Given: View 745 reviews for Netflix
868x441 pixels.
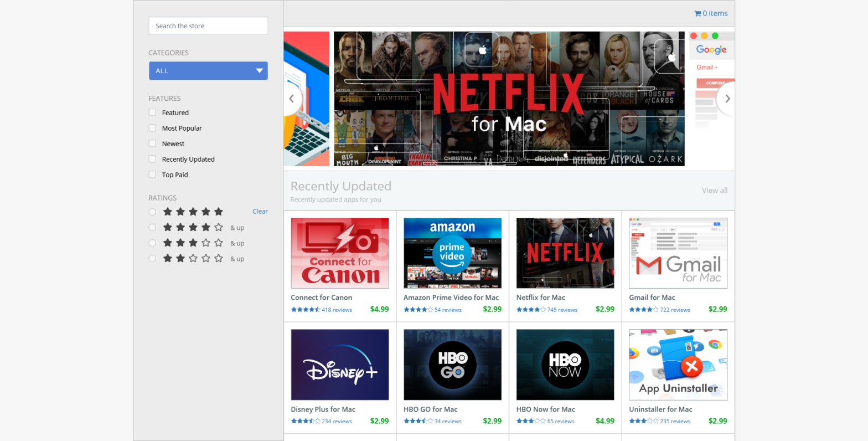Looking at the screenshot, I should 562,310.
